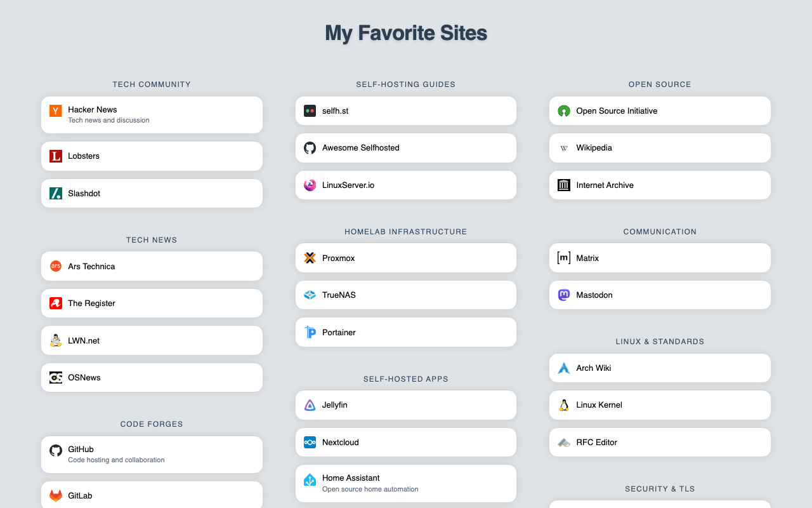This screenshot has height=508, width=812.
Task: Open the Arch Wiki link
Action: 660,368
